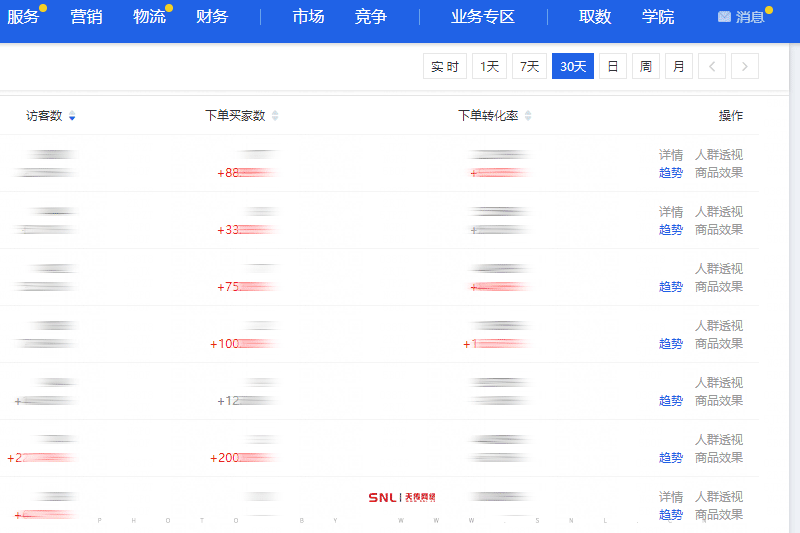Open the 营销 navigation item

[x=86, y=17]
